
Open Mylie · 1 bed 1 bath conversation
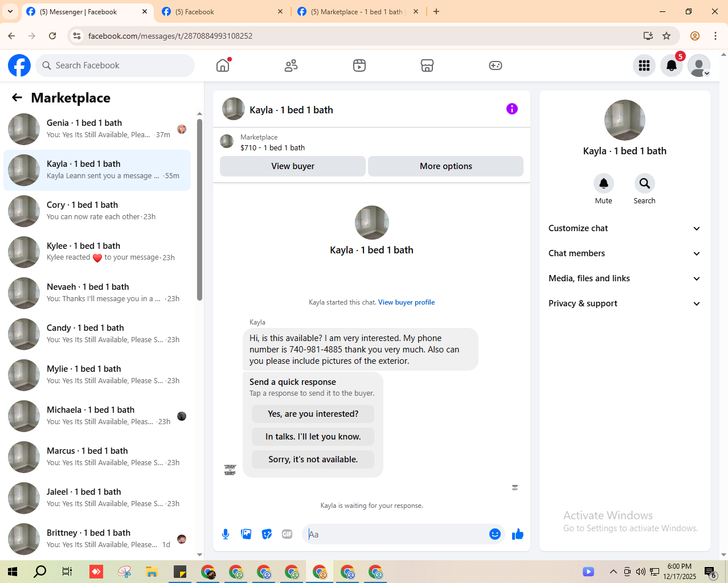pyautogui.click(x=97, y=375)
